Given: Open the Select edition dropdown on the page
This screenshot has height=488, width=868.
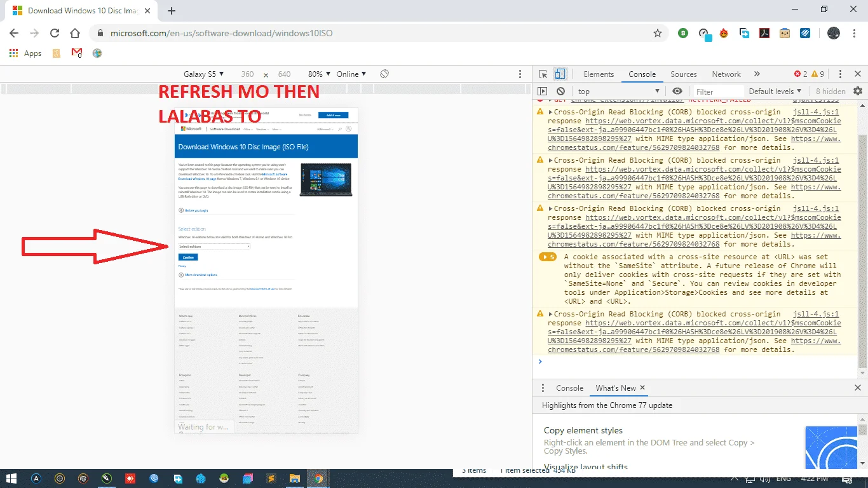Looking at the screenshot, I should click(x=215, y=246).
